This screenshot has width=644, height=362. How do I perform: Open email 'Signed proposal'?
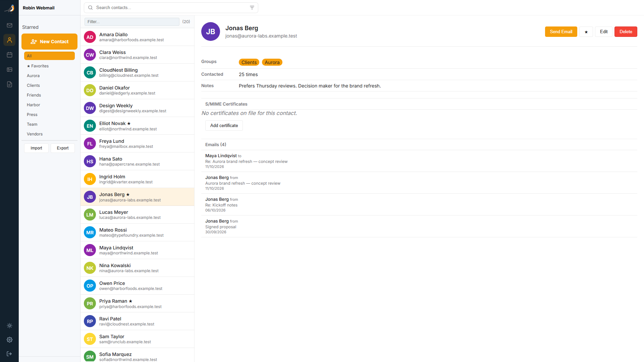click(419, 226)
